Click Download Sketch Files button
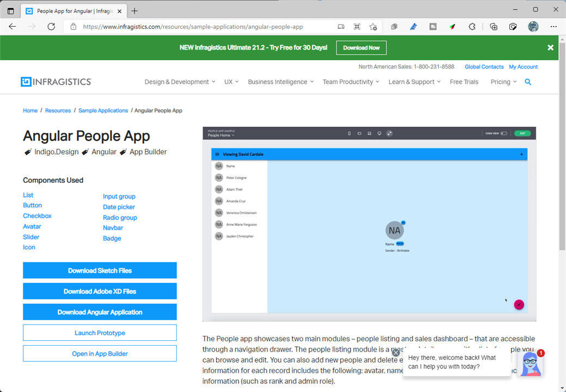 pyautogui.click(x=100, y=271)
